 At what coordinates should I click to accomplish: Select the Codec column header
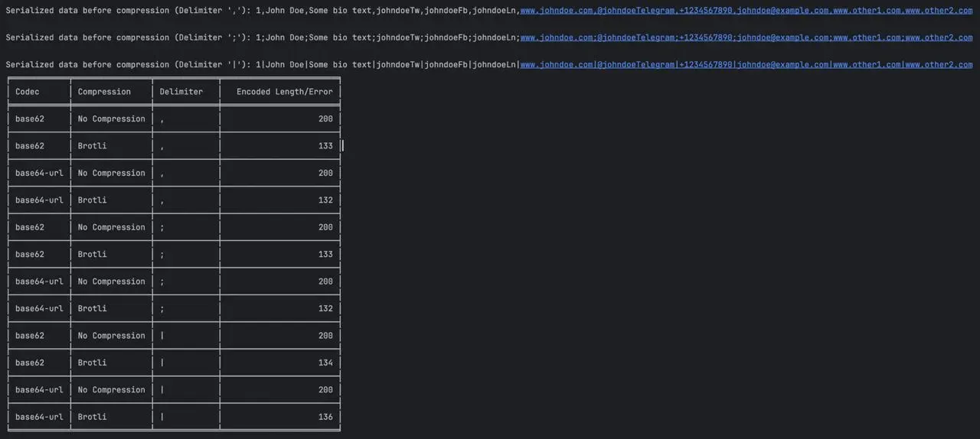coord(28,92)
